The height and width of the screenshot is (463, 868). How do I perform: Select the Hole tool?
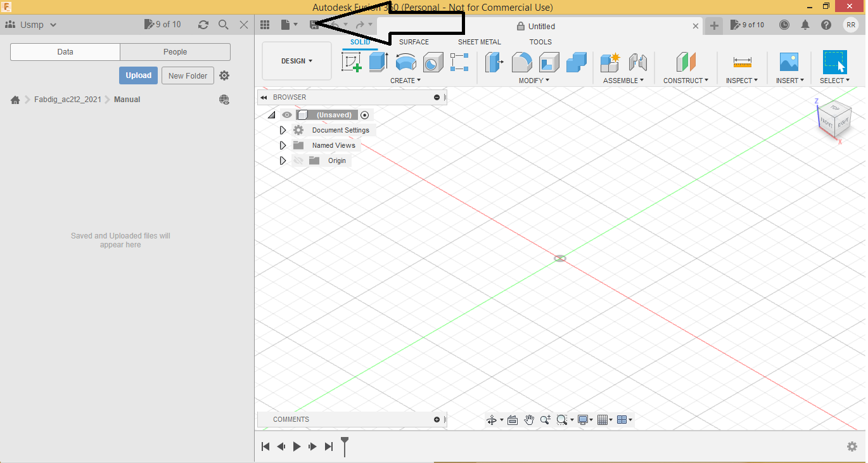(433, 62)
